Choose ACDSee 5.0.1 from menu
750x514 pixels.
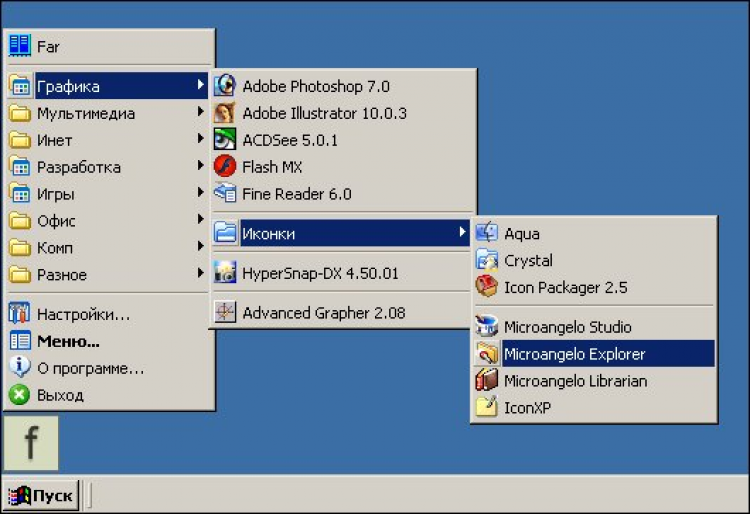343,140
